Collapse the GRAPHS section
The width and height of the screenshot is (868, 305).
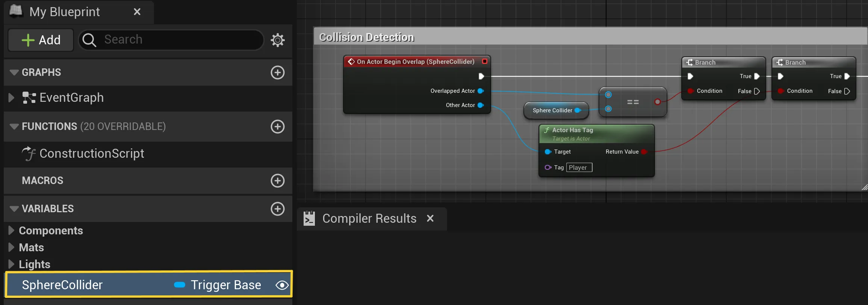(x=14, y=72)
